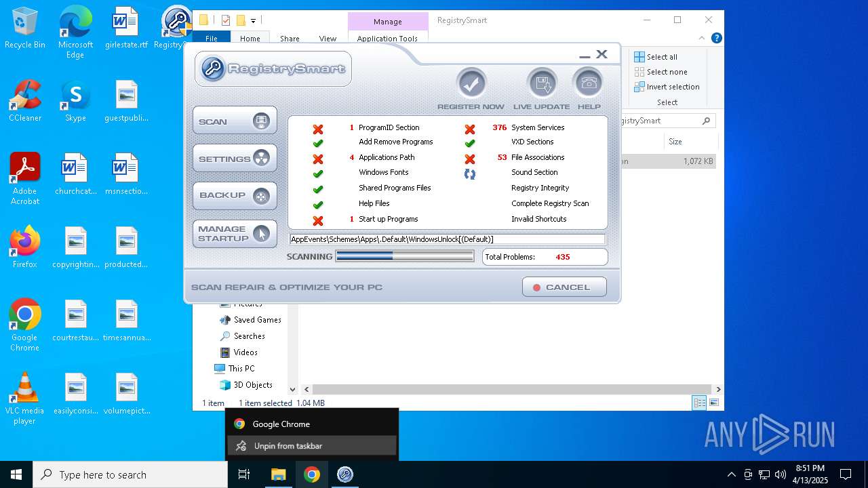Click the scanning arrows beside Sound Section

(470, 174)
